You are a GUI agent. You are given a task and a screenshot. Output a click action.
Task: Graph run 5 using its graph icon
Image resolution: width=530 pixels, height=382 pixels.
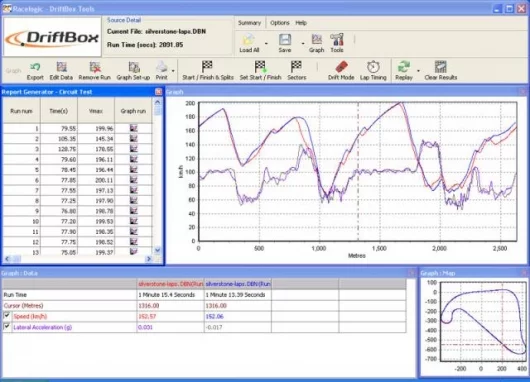point(134,169)
